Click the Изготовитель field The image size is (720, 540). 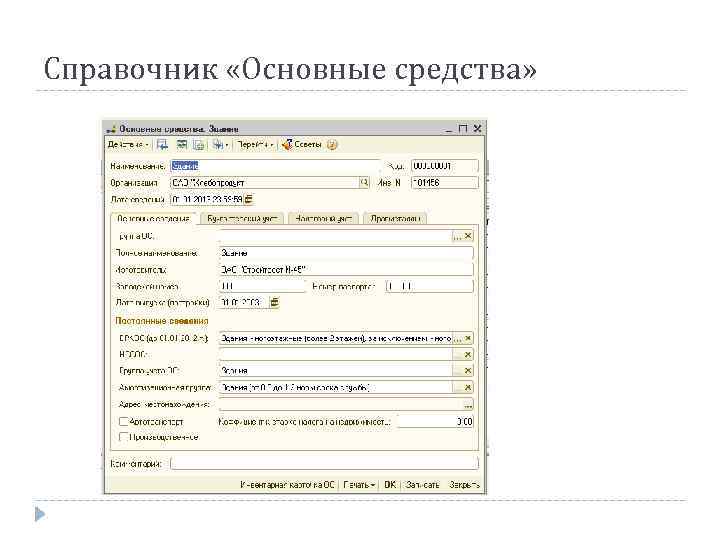pos(346,270)
